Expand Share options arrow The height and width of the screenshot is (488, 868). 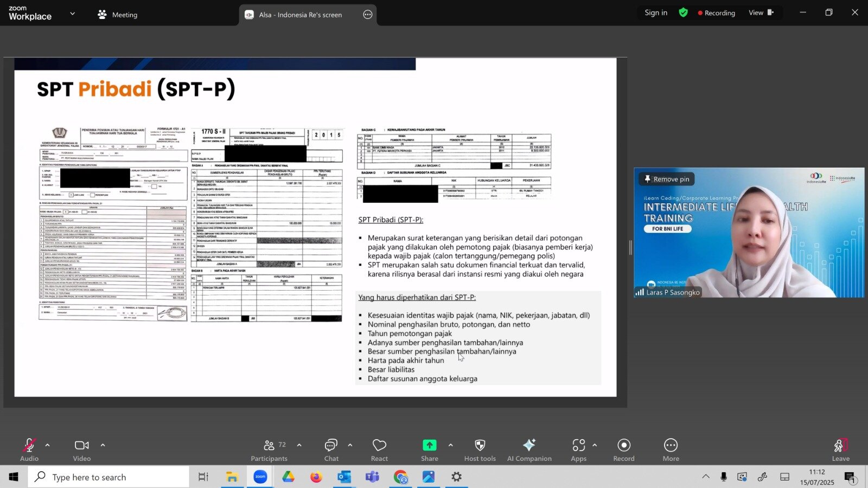[450, 445]
